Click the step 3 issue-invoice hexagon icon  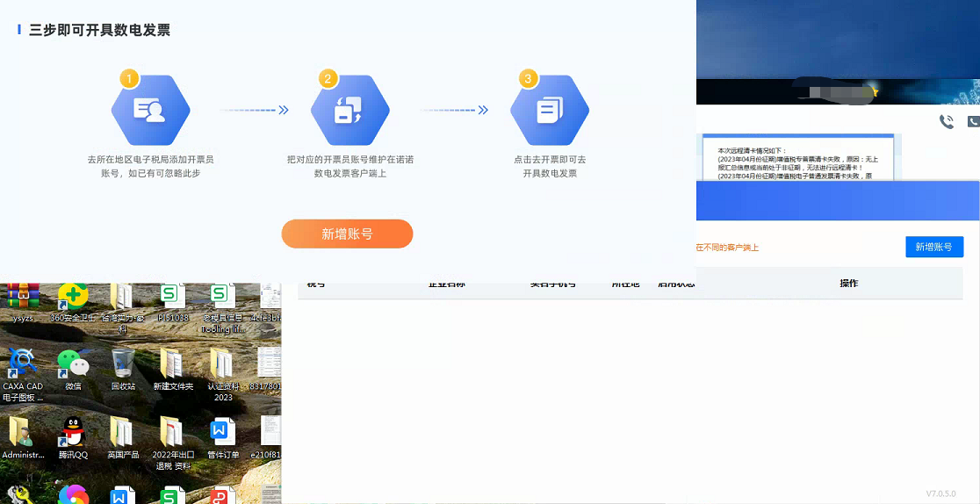(x=550, y=111)
